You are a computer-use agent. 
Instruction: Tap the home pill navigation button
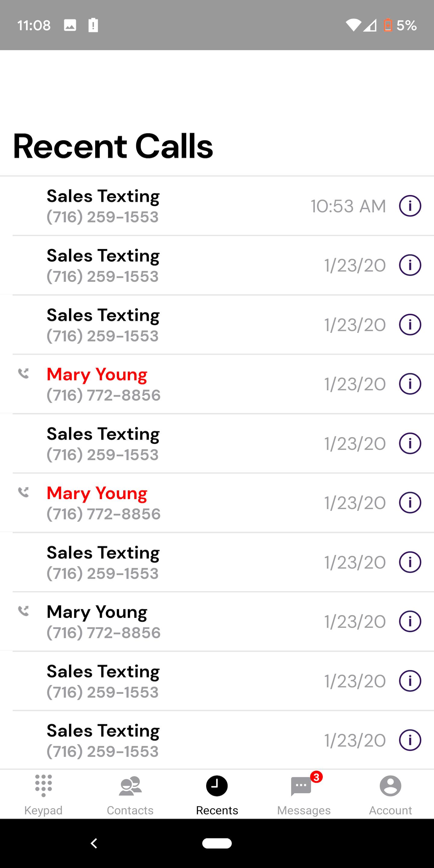coord(217,843)
